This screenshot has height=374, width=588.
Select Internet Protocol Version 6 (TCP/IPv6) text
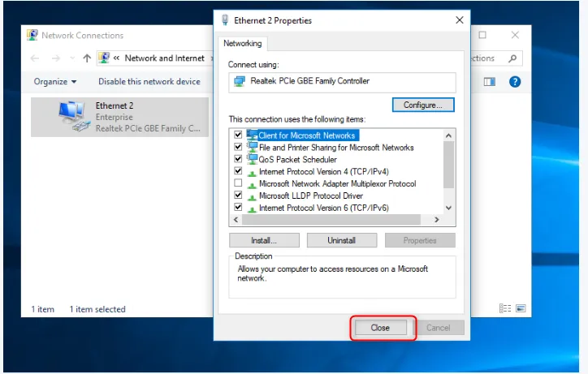[324, 208]
